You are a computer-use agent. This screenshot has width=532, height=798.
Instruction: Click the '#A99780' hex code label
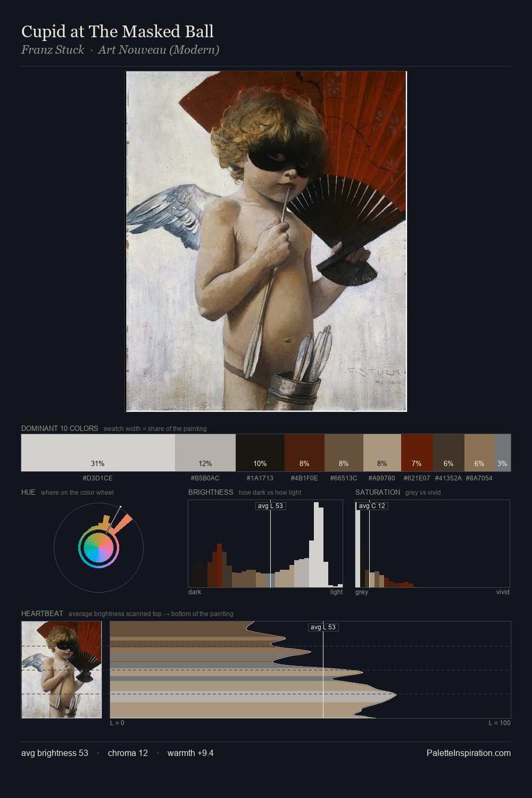pos(382,478)
